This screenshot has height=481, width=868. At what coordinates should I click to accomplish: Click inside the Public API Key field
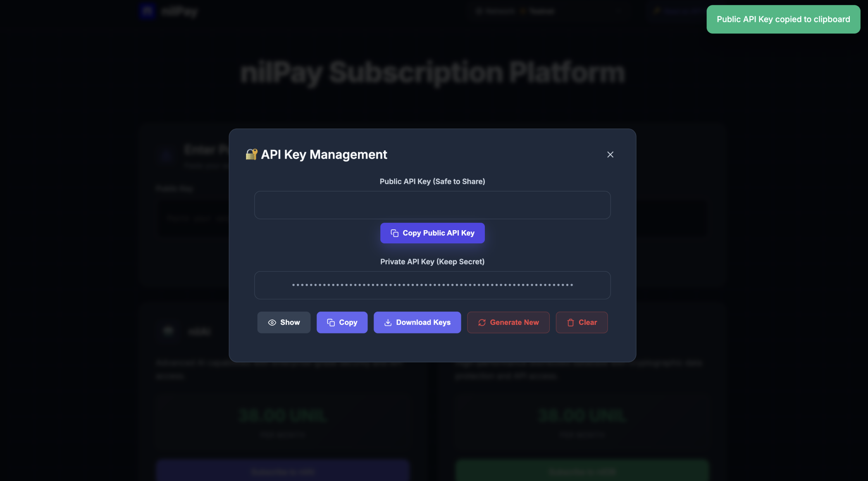point(432,205)
